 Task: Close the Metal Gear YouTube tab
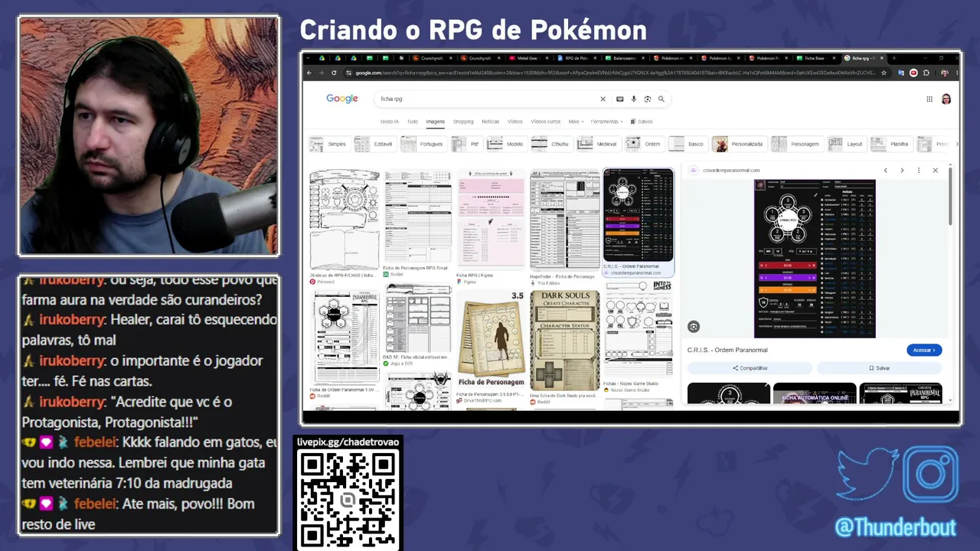click(x=547, y=58)
